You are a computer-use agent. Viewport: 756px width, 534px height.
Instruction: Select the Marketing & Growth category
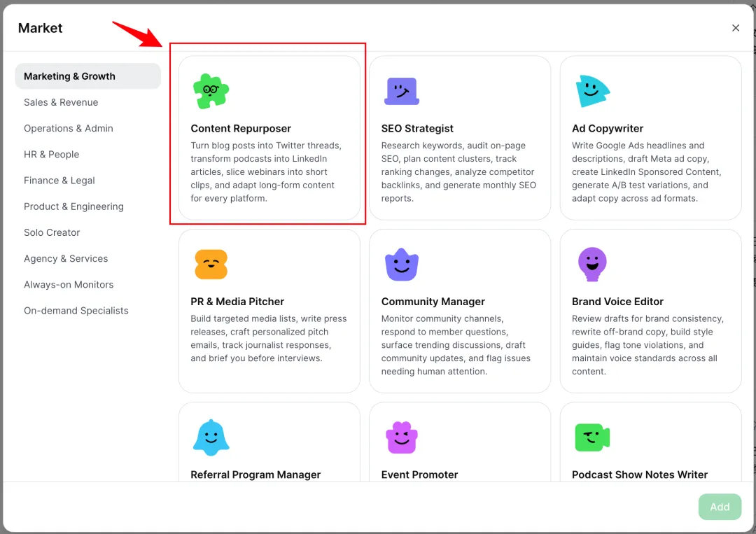point(70,76)
